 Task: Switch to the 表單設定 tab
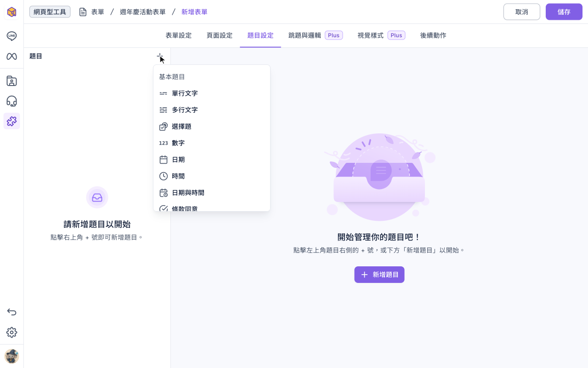click(x=178, y=35)
